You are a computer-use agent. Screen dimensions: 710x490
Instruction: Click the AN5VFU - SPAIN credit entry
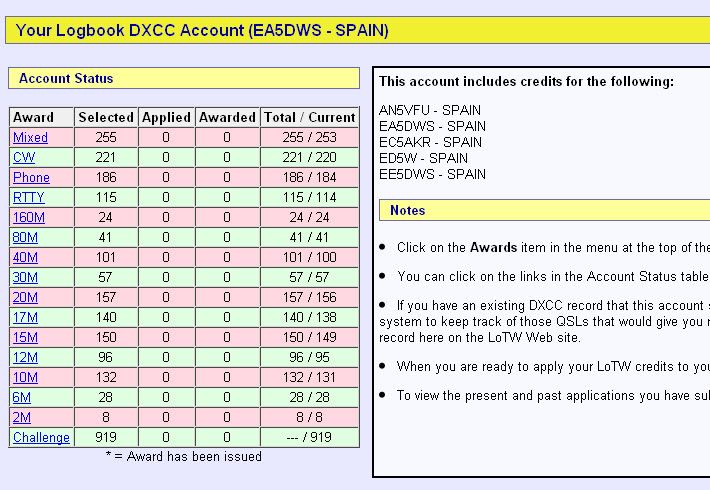430,110
